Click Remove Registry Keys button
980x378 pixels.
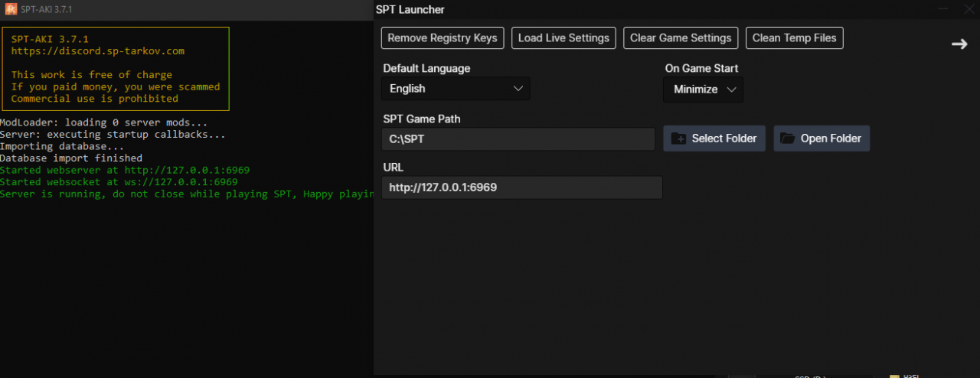(443, 37)
